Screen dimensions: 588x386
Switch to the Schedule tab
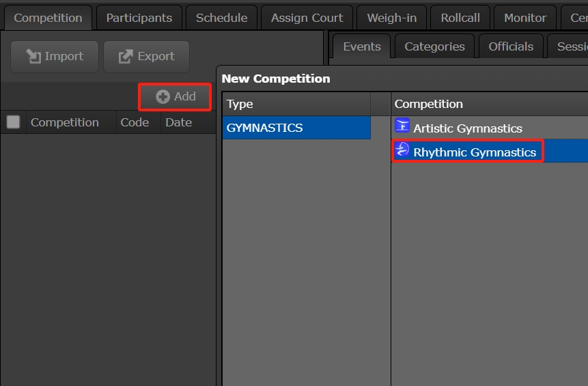click(x=221, y=18)
